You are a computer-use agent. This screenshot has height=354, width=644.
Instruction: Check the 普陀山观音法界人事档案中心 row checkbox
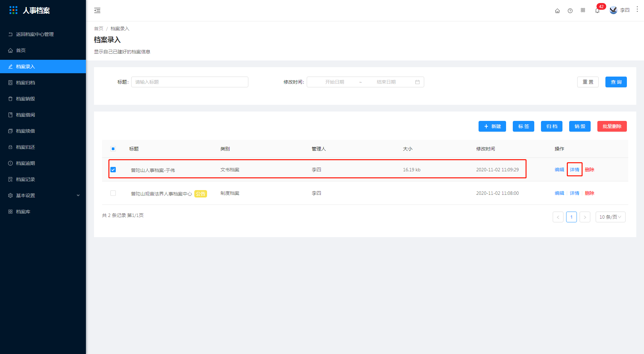pos(113,193)
